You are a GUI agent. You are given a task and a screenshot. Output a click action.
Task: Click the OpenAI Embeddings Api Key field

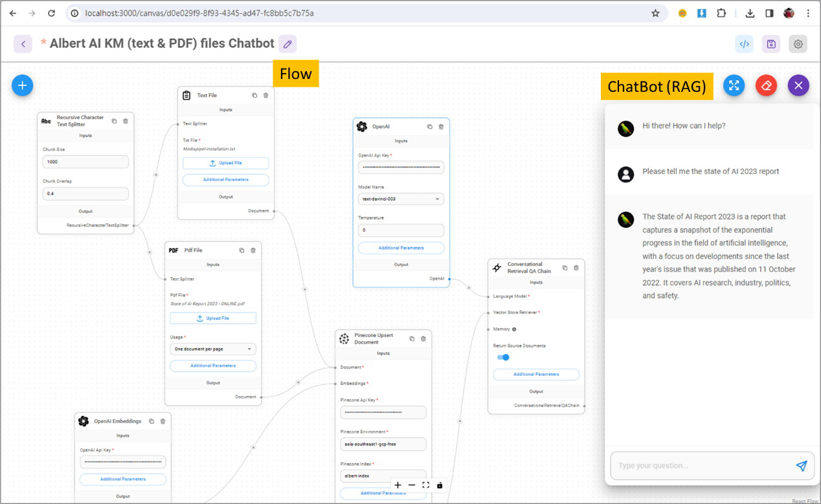click(x=123, y=462)
